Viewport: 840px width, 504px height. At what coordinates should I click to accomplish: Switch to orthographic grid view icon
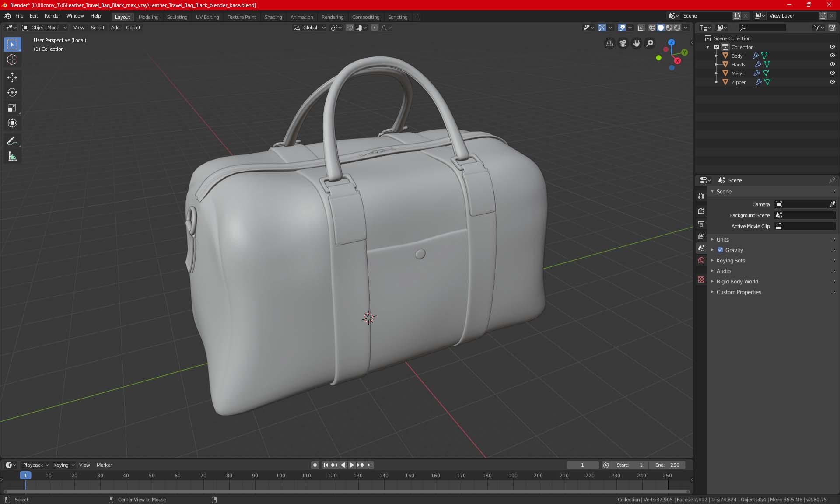(x=609, y=43)
